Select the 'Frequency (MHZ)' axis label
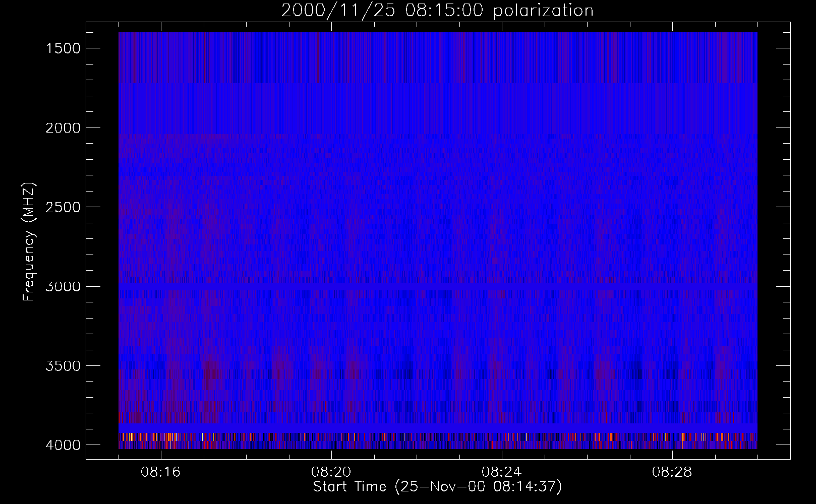 pos(29,242)
